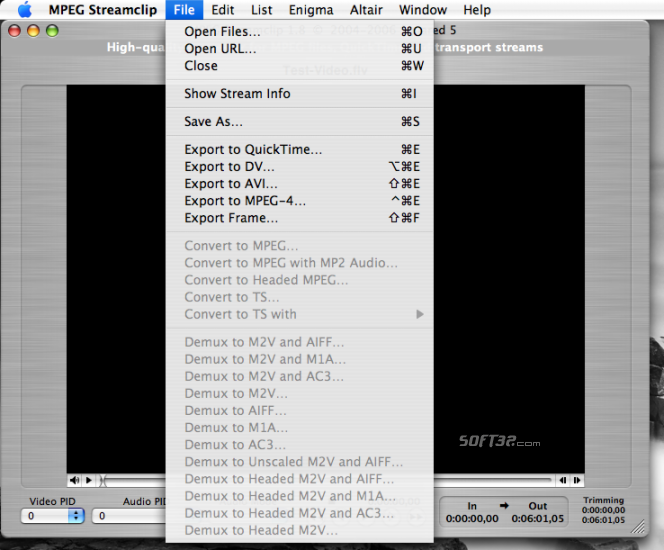Click Demux to Headed M2V and M1A...

coord(299,496)
